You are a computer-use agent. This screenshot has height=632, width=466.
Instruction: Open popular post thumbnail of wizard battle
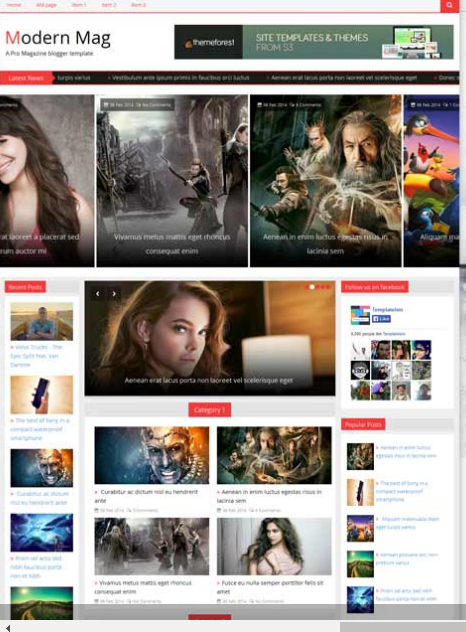360,456
